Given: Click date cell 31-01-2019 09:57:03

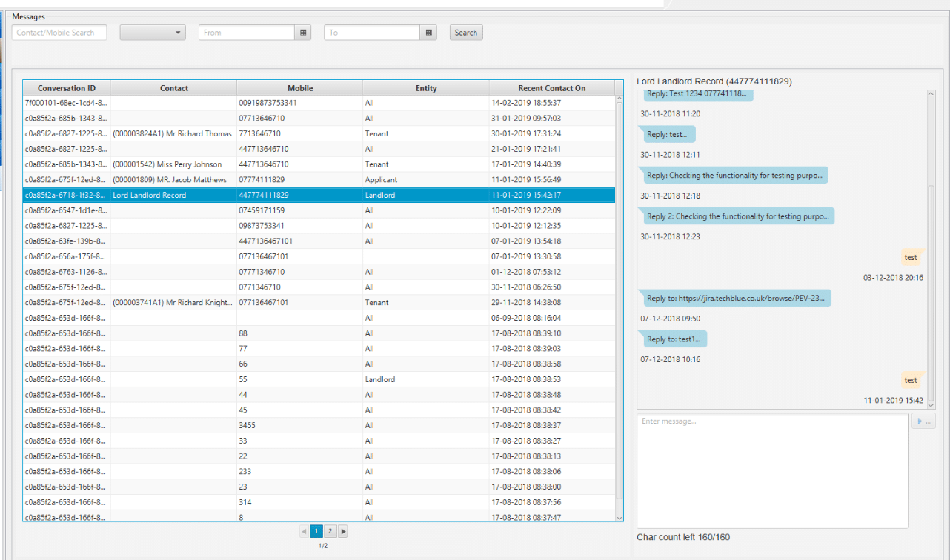Looking at the screenshot, I should click(552, 119).
